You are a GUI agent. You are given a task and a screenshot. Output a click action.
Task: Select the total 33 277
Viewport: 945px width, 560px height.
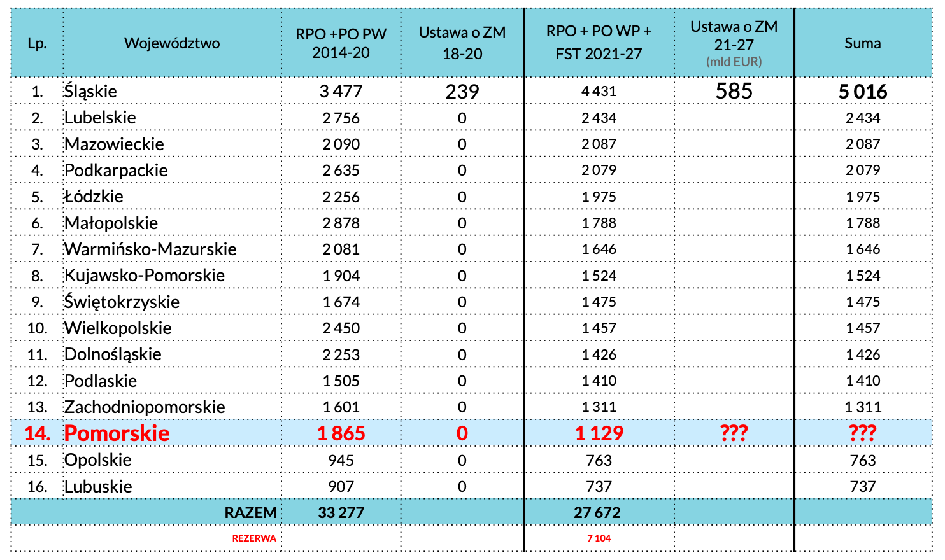pyautogui.click(x=341, y=513)
